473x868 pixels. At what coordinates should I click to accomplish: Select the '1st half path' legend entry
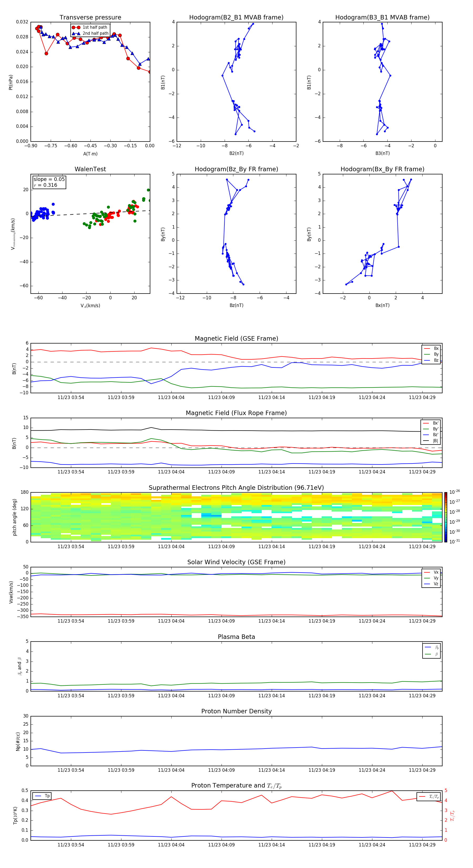pyautogui.click(x=90, y=27)
